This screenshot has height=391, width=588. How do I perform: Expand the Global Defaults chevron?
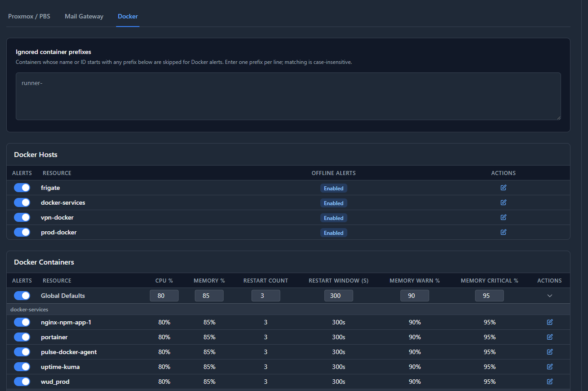[550, 296]
